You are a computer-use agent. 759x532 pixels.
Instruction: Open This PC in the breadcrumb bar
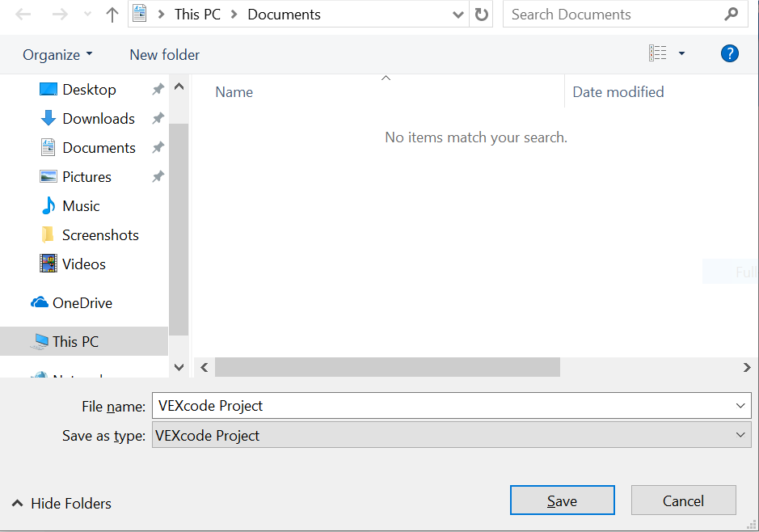click(197, 14)
